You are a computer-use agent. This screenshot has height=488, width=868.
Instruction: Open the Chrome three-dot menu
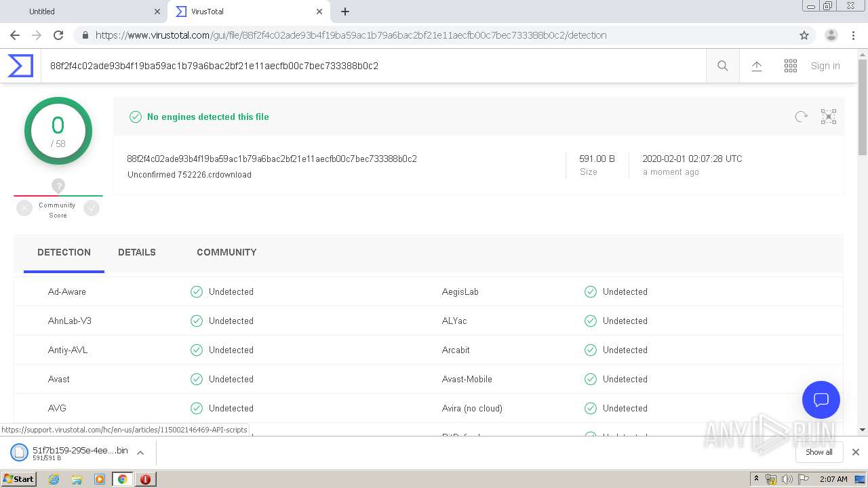pos(853,35)
